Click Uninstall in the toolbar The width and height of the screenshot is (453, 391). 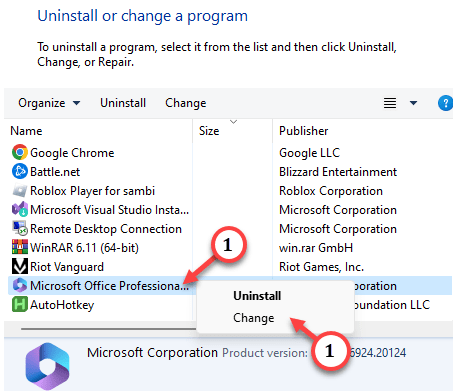(123, 103)
